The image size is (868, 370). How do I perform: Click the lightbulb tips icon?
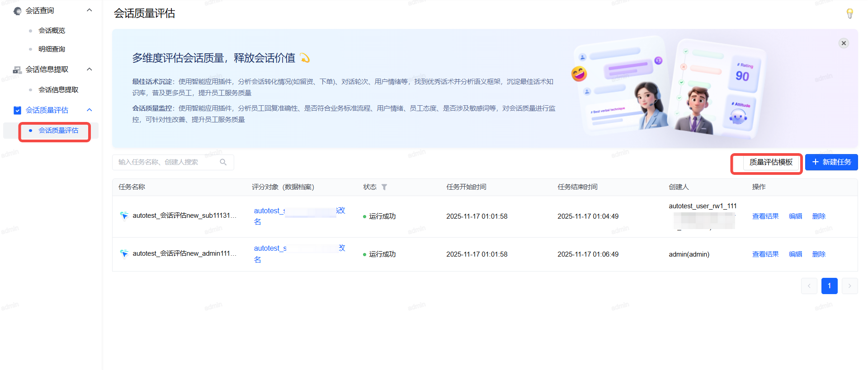click(849, 14)
